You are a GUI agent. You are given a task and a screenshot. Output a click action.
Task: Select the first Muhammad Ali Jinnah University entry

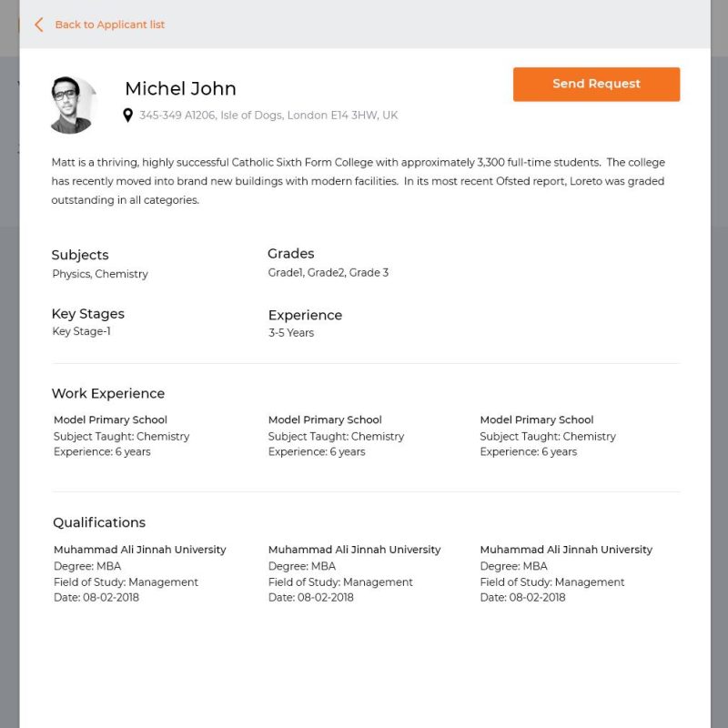point(139,550)
